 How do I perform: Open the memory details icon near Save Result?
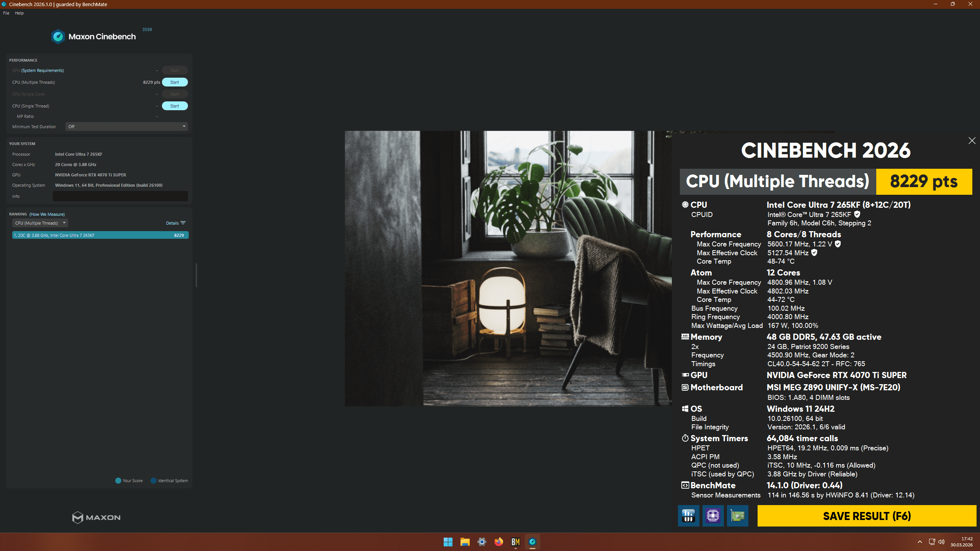[x=688, y=516]
